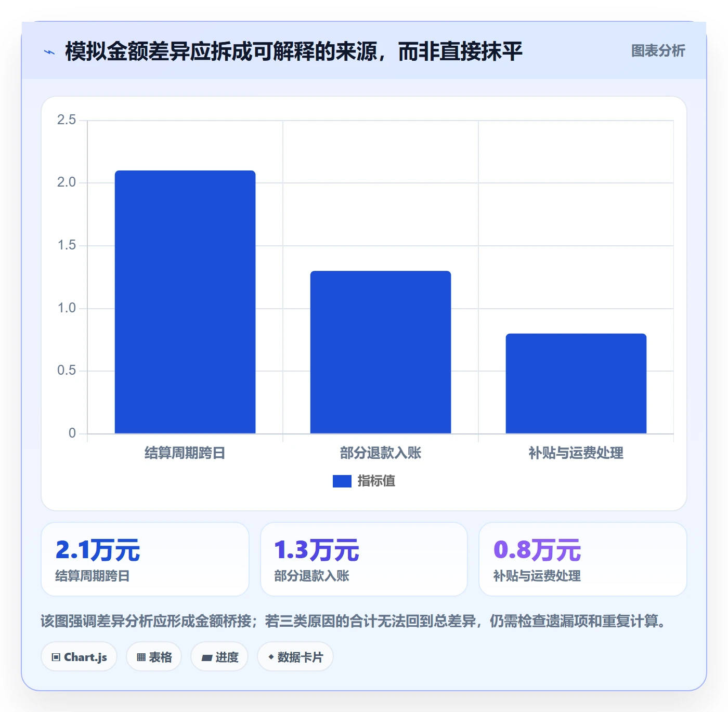Open the 2.1万元 data card
This screenshot has height=712, width=728.
click(x=145, y=559)
